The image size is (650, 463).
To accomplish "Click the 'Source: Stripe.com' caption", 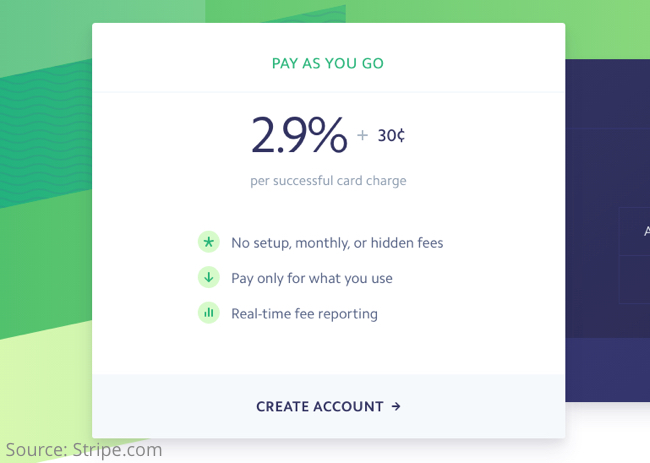I will pyautogui.click(x=84, y=449).
